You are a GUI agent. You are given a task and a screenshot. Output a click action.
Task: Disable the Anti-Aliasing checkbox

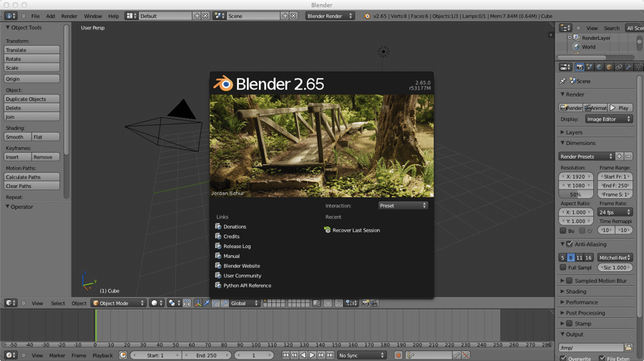pyautogui.click(x=570, y=244)
